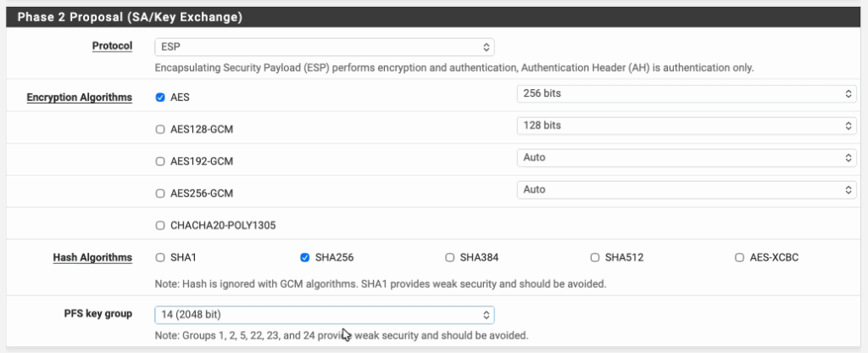Click the underlined Protocol field label
The image size is (868, 353).
(112, 46)
